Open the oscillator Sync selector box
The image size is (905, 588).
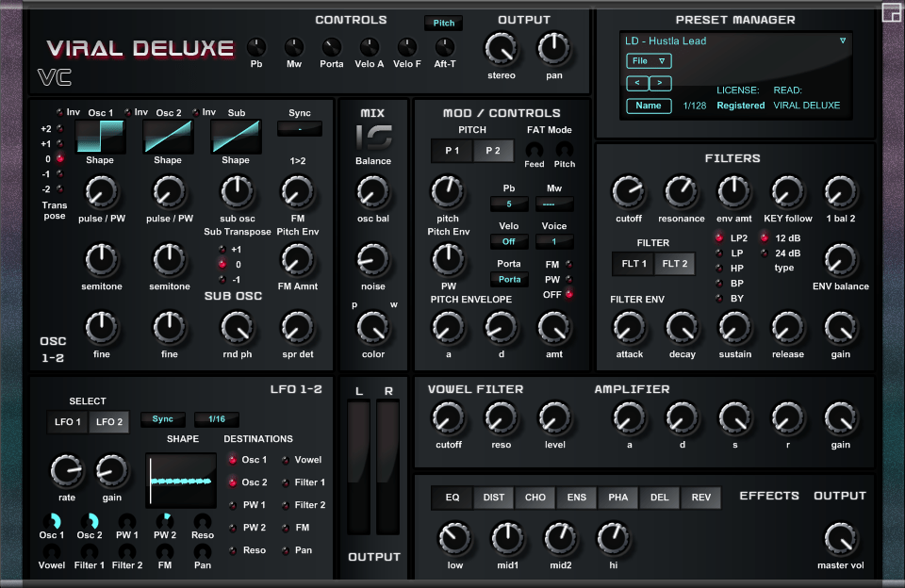tap(300, 129)
